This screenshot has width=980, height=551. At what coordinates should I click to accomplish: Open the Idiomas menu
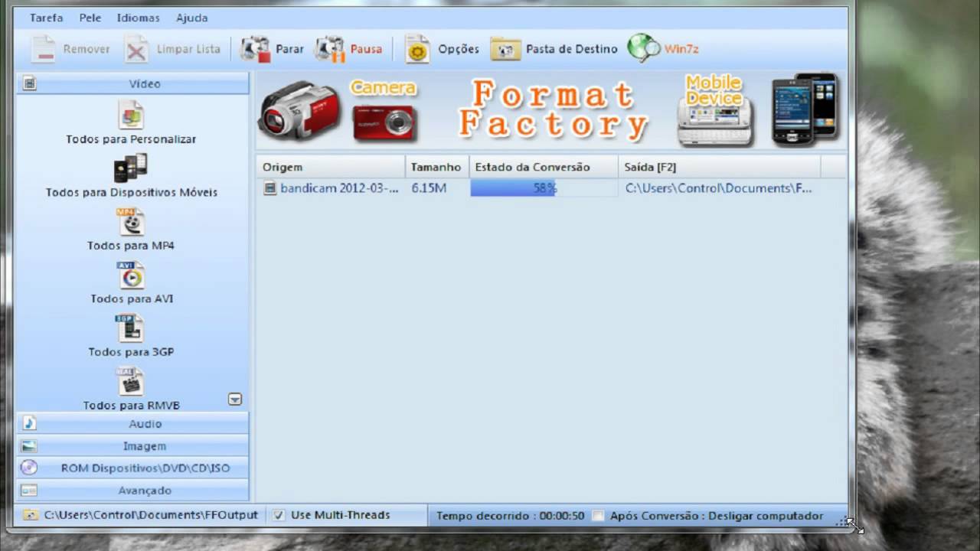(139, 18)
